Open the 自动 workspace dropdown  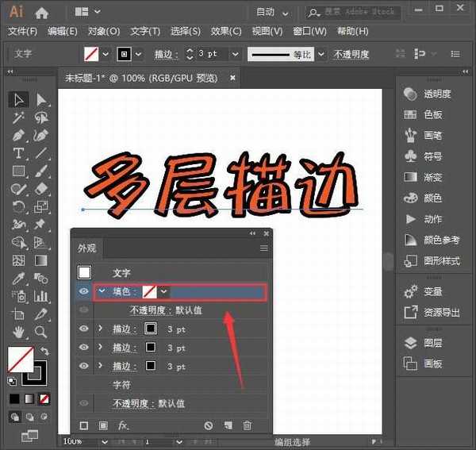(272, 13)
